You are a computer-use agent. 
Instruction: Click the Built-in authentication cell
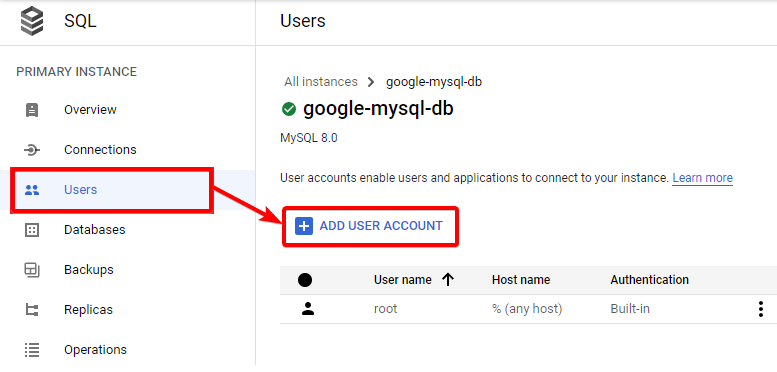pos(630,309)
